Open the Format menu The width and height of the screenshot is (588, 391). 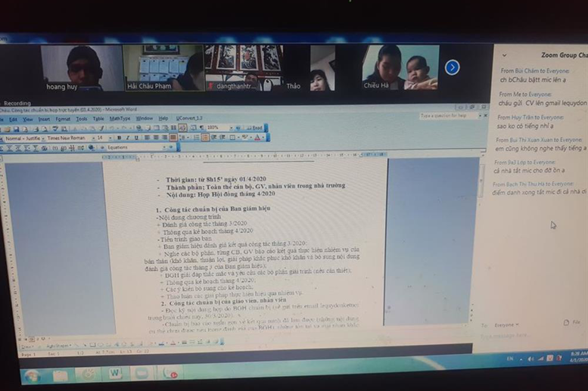pyautogui.click(x=63, y=119)
